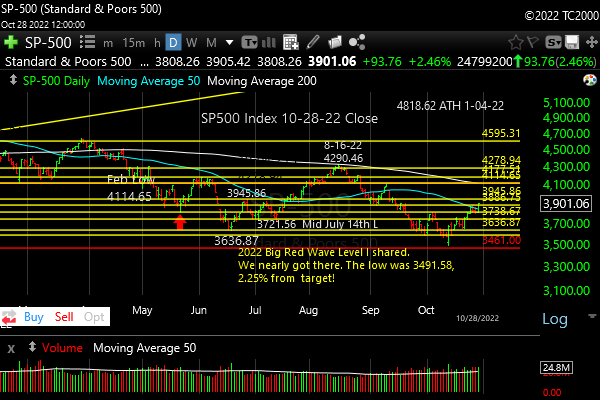The width and height of the screenshot is (600, 400).
Task: Click the Sell button
Action: [65, 316]
